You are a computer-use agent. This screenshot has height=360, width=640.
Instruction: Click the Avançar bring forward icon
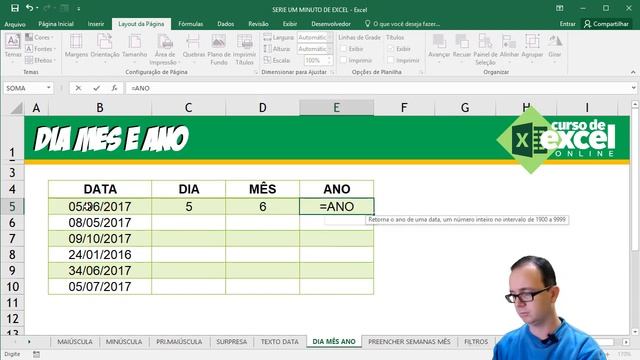click(x=439, y=41)
